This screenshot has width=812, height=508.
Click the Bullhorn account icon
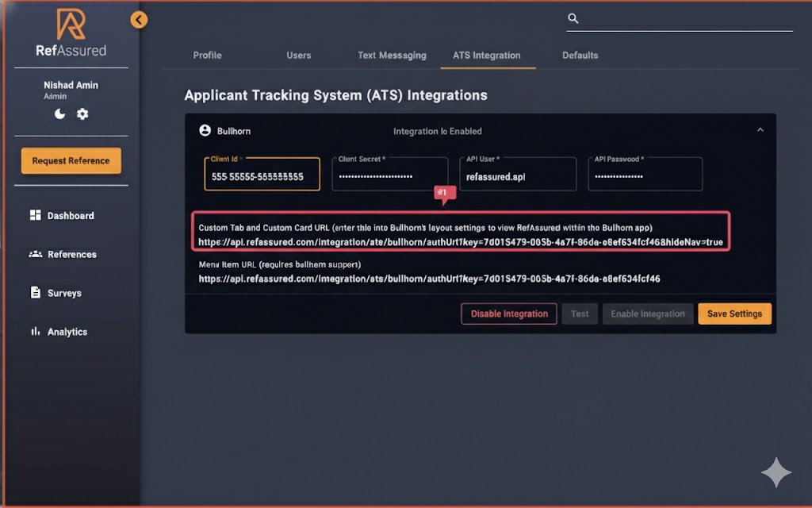(x=205, y=131)
